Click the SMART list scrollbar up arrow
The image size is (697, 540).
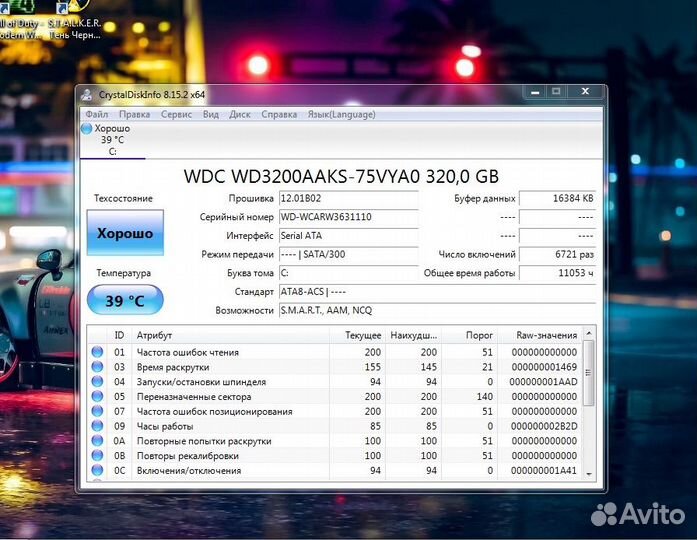[589, 333]
